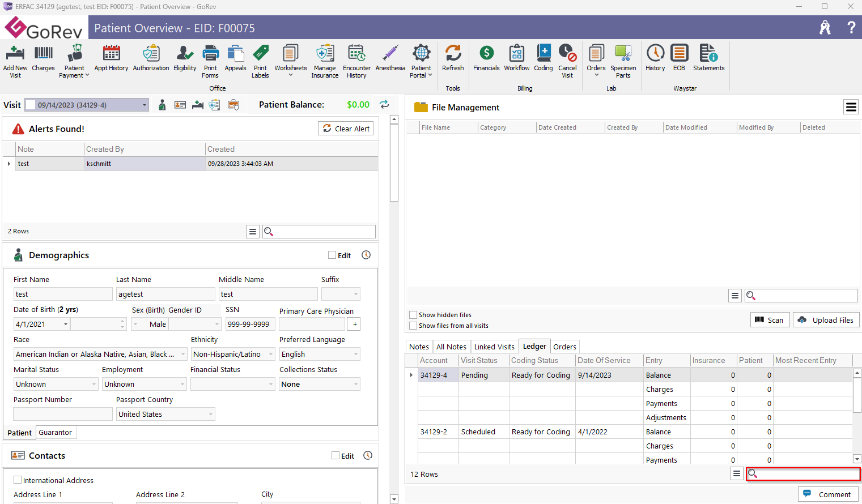
Task: Check Show files from all visits
Action: click(413, 326)
